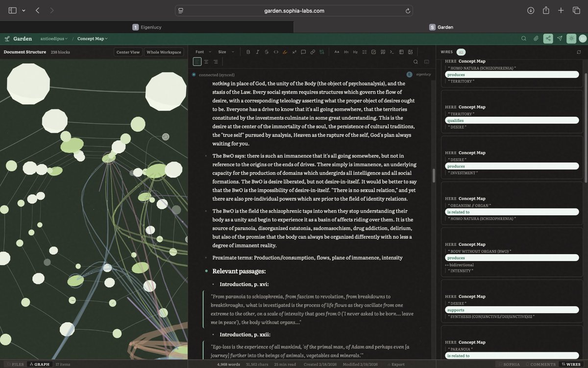Viewport: 588px width, 368px height.
Task: Collapse the Relevant passages section bullet
Action: tap(206, 271)
